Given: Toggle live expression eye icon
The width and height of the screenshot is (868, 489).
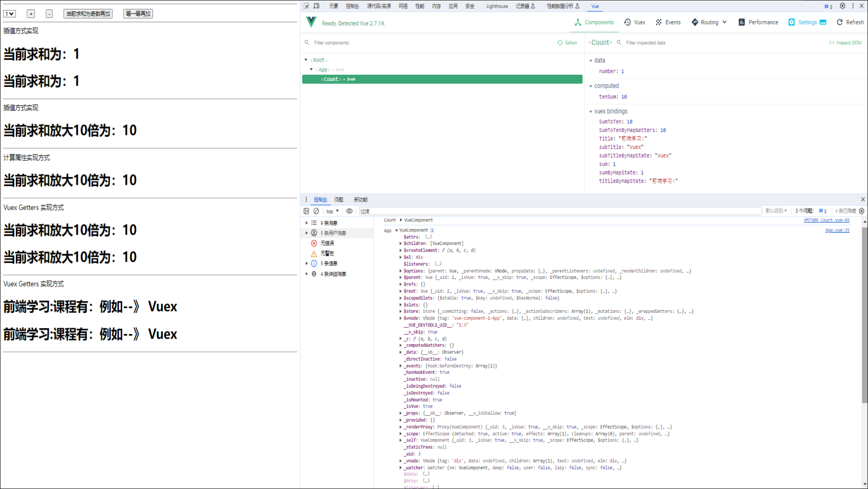Looking at the screenshot, I should [349, 211].
